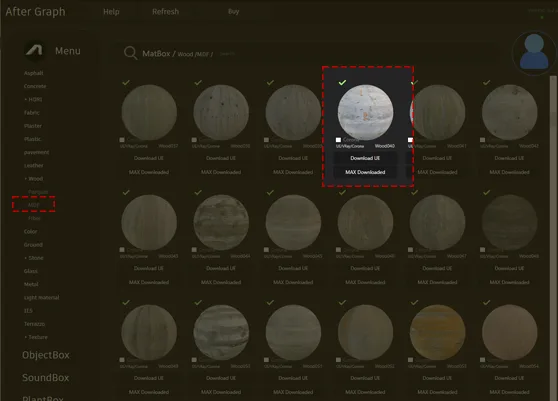Expand the Stone category in sidebar
Viewport: 558px width, 401px height.
coord(34,258)
